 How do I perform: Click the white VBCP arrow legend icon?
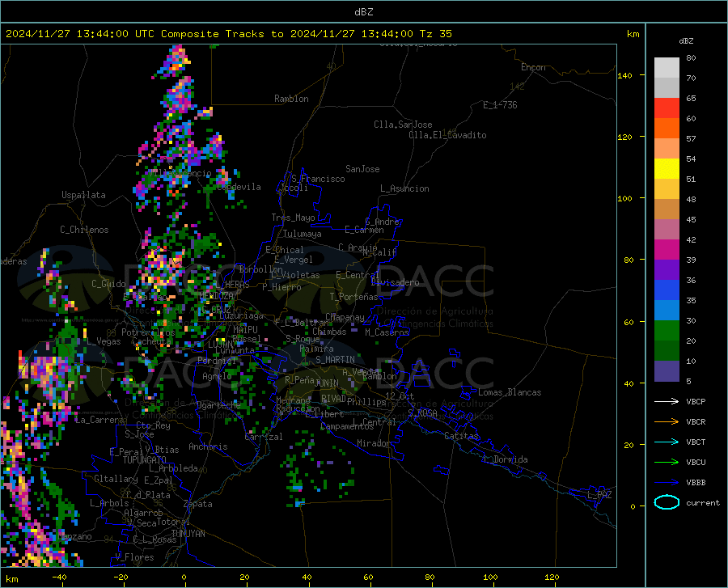[667, 401]
